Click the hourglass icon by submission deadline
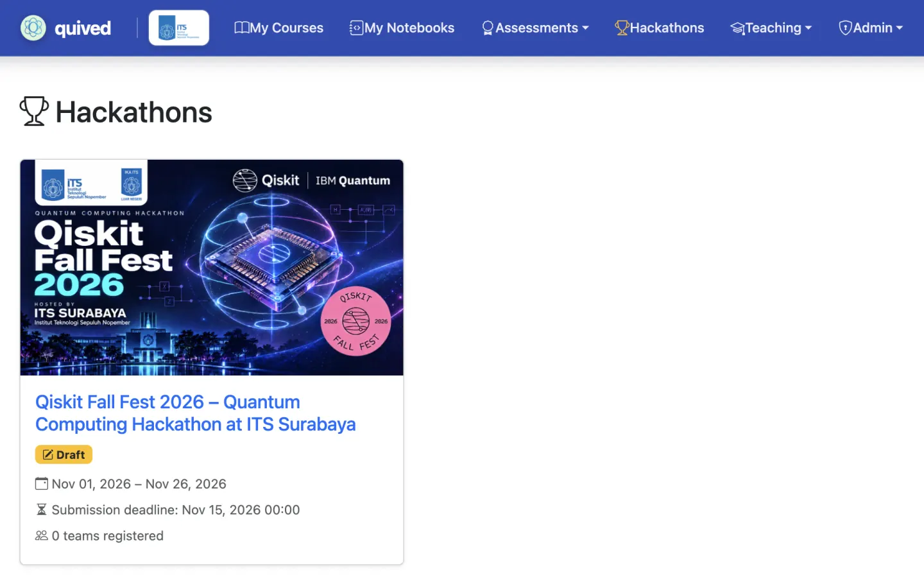The image size is (924, 588). pos(42,510)
